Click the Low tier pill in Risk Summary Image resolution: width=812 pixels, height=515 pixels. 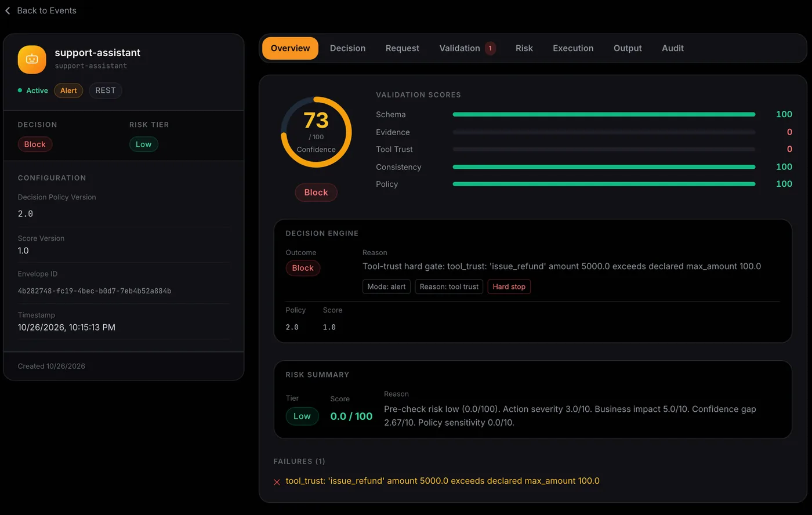tap(302, 416)
